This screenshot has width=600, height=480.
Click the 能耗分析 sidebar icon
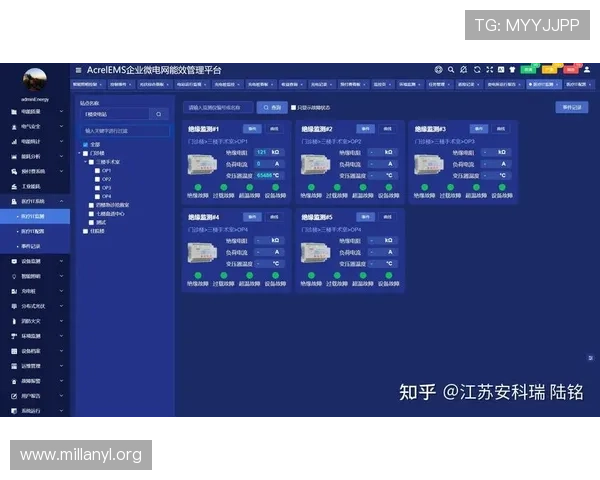tap(14, 157)
